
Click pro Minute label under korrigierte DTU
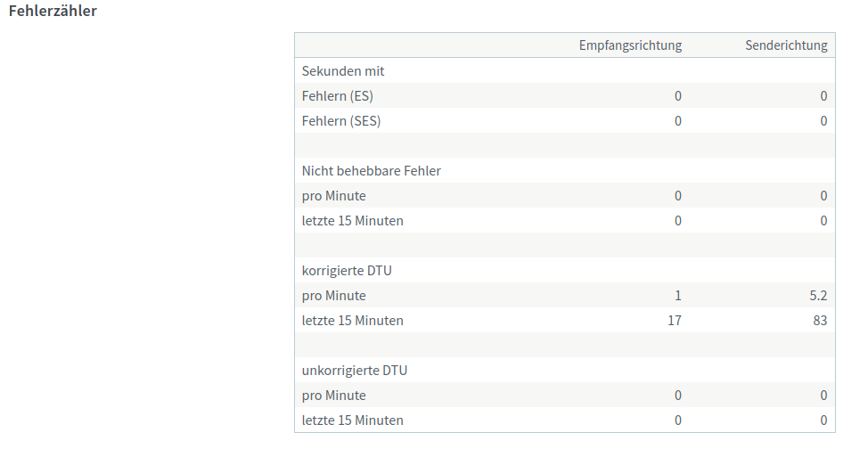coord(333,295)
